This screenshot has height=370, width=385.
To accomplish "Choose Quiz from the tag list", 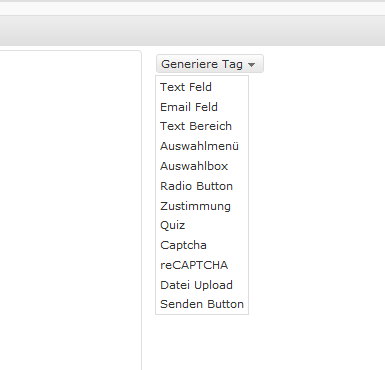I will (x=172, y=225).
